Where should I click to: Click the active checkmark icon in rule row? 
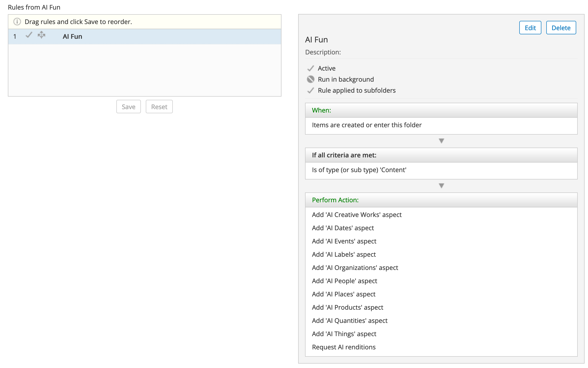click(29, 35)
